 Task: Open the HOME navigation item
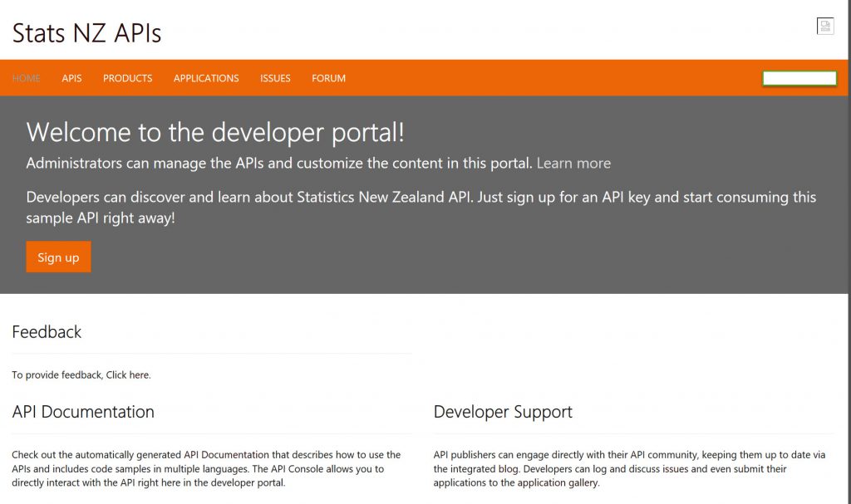[x=27, y=78]
